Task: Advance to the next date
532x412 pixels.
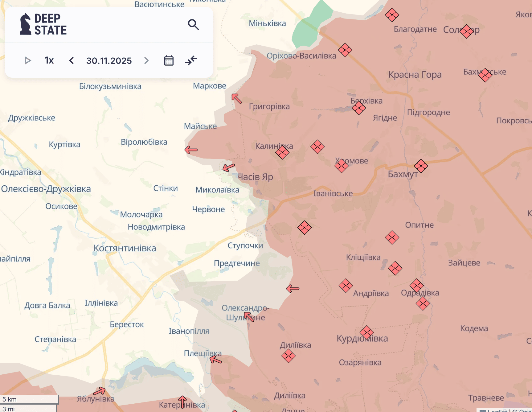Action: tap(146, 60)
